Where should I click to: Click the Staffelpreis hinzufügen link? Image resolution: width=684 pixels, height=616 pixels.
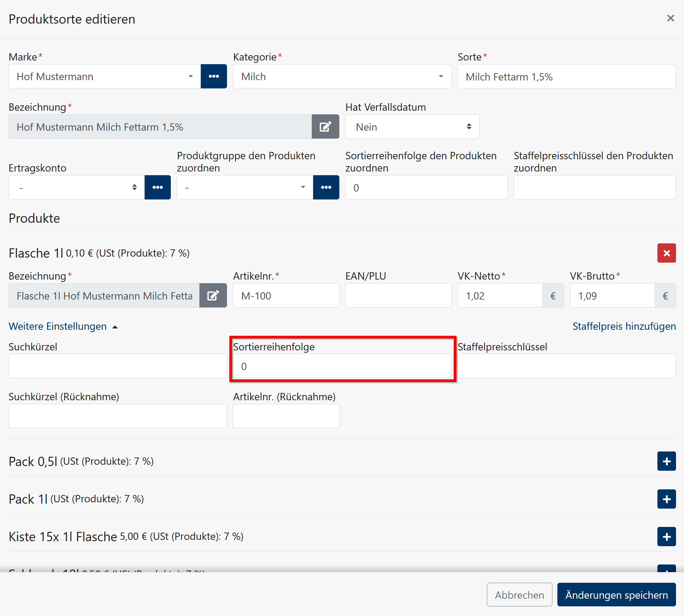pyautogui.click(x=624, y=326)
